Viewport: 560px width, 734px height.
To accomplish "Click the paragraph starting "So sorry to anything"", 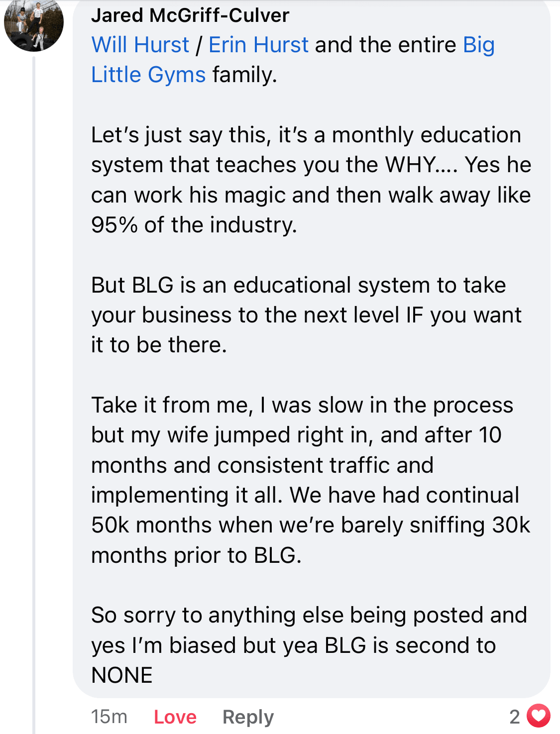I will pos(309,630).
